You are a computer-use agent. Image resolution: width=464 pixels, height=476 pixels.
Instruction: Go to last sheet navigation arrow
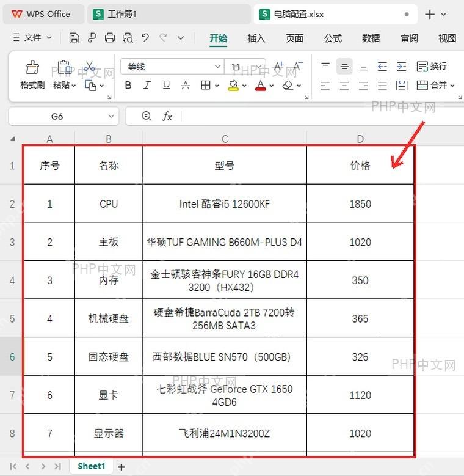tap(58, 466)
